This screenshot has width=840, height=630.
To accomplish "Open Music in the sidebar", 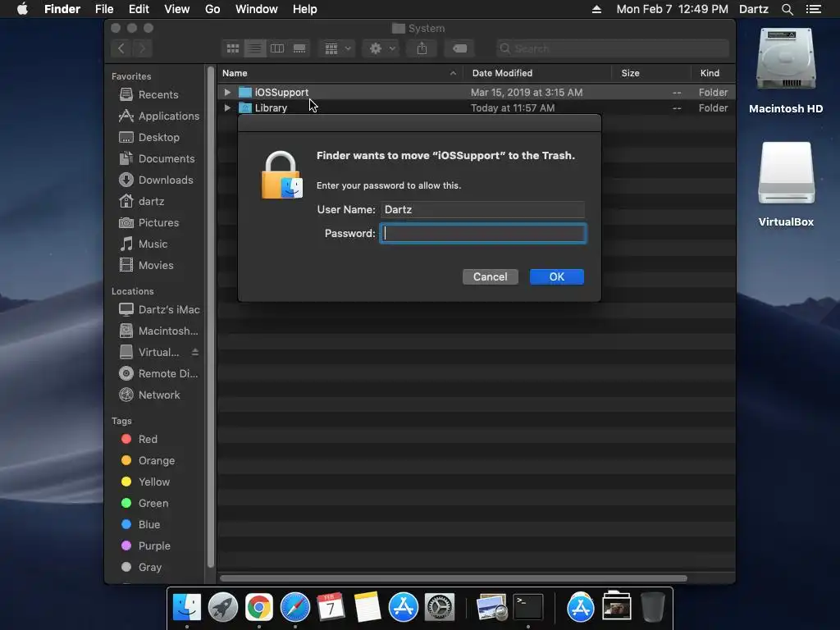I will 144,244.
